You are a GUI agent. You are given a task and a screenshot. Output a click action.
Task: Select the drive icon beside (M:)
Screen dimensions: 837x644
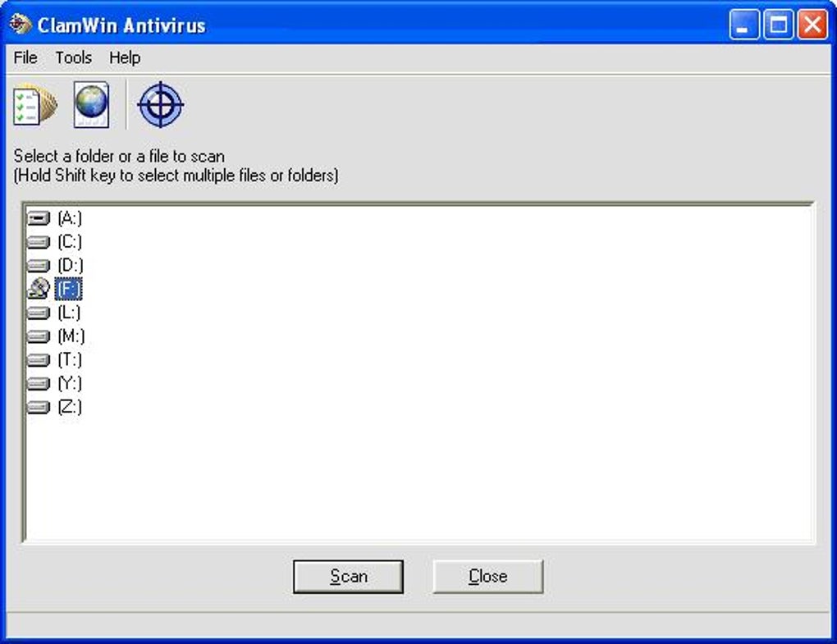pyautogui.click(x=39, y=336)
